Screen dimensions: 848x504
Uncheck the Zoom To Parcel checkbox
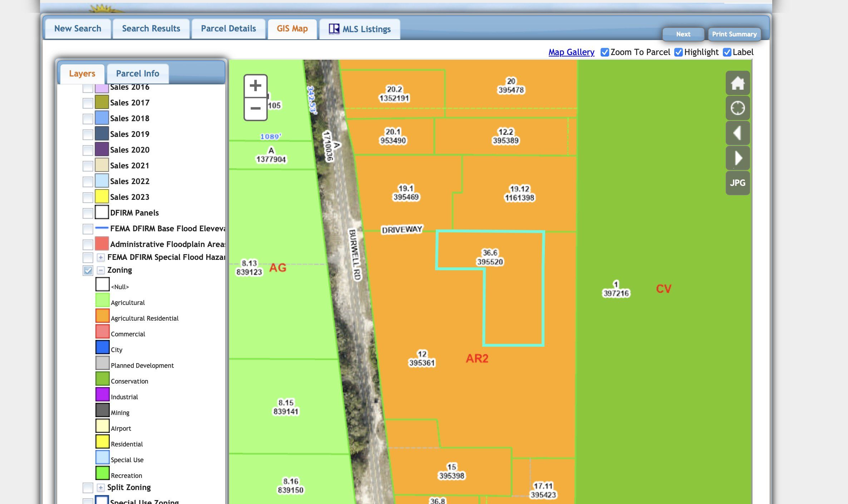click(x=605, y=52)
